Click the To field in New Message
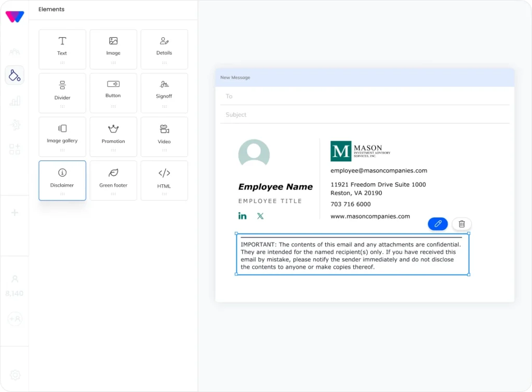532x392 pixels. tap(364, 97)
